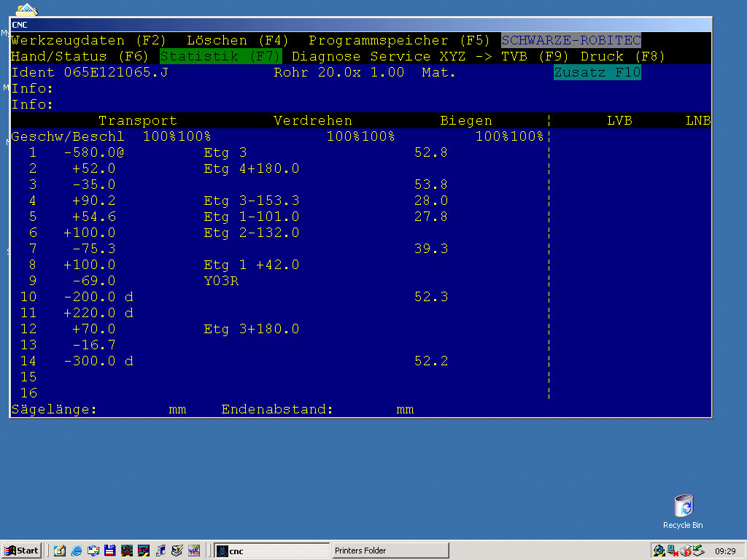
Task: Click empty row number 15
Action: [x=28, y=377]
